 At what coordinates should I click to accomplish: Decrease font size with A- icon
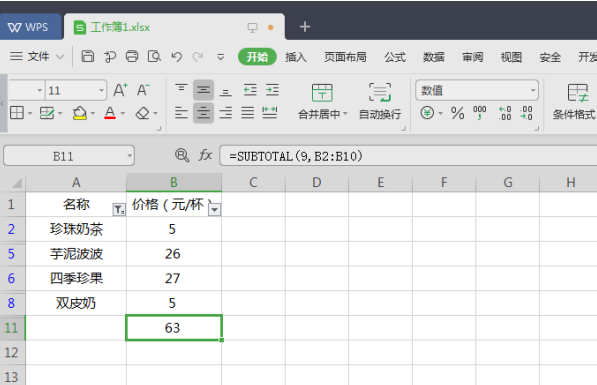point(143,90)
